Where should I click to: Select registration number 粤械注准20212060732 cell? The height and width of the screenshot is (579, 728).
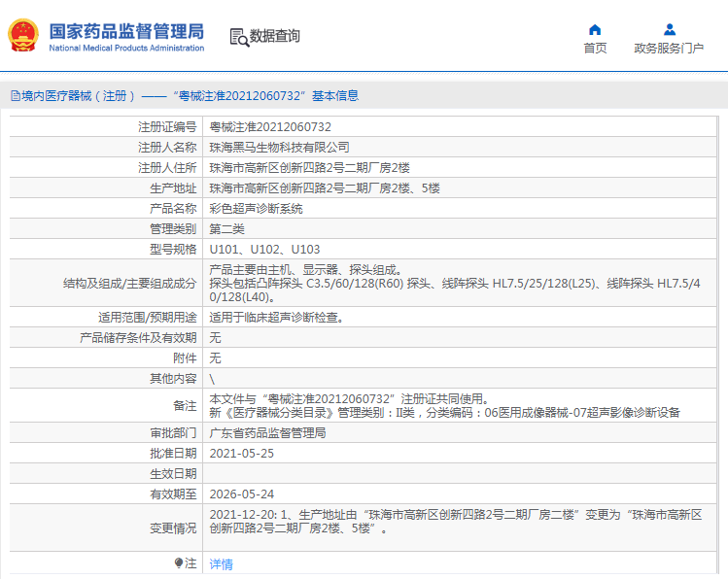(x=270, y=127)
